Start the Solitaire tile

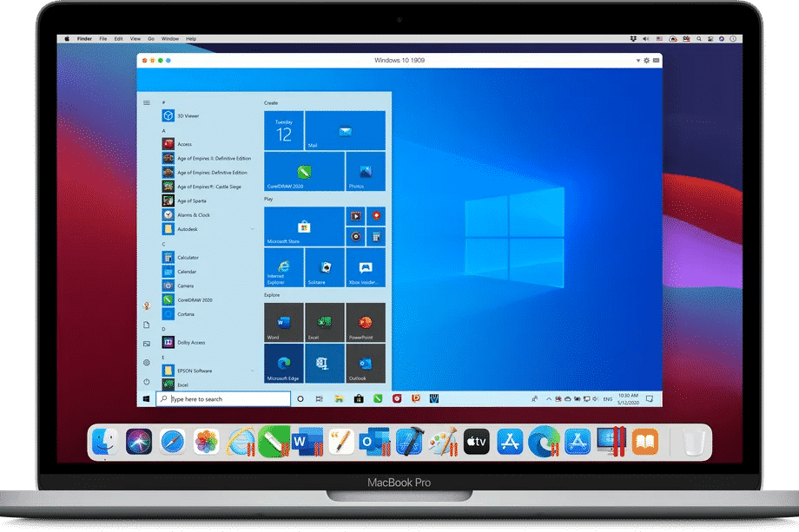(x=325, y=268)
